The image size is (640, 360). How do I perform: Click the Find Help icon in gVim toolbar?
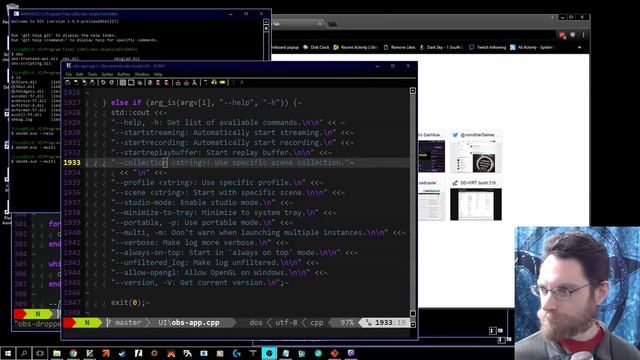(242, 82)
